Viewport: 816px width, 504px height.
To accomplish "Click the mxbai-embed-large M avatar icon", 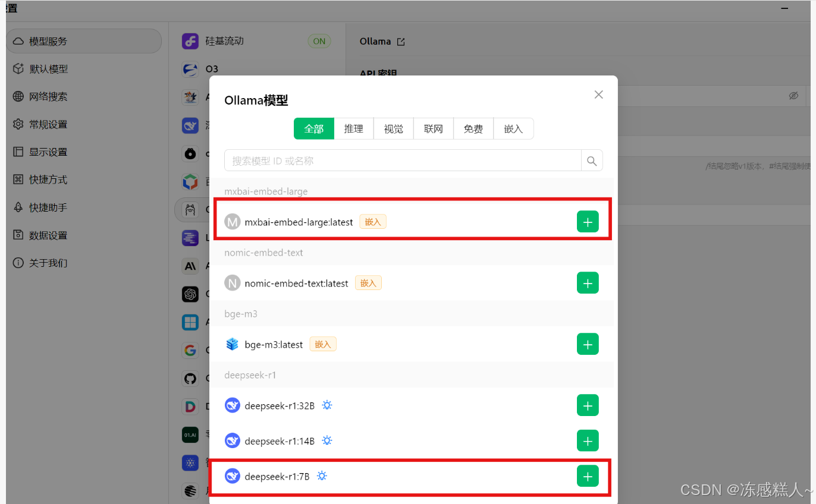I will [232, 222].
